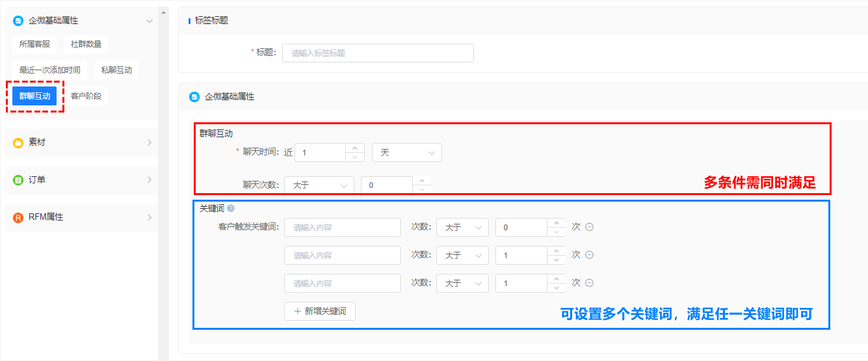868x361 pixels.
Task: Select the 所属客服 attribute tag
Action: (x=34, y=44)
